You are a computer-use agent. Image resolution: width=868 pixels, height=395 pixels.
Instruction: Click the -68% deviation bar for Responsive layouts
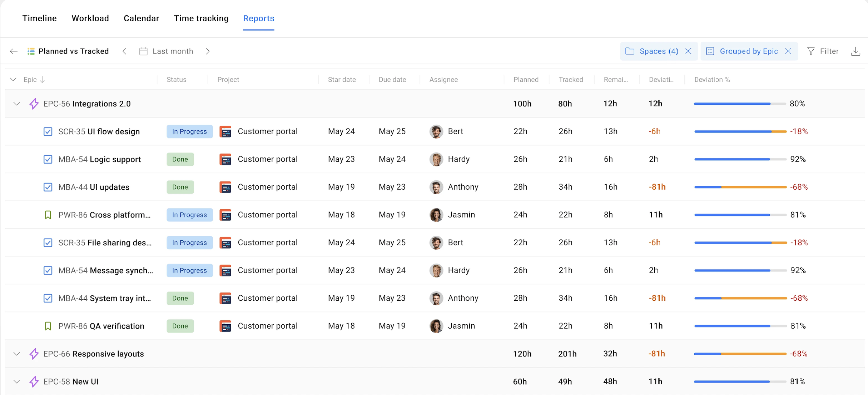(x=740, y=354)
